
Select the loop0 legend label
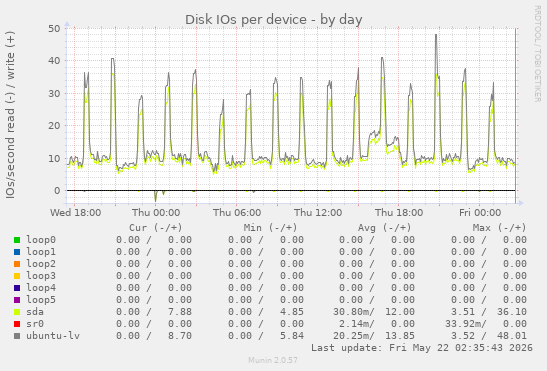tap(41, 240)
